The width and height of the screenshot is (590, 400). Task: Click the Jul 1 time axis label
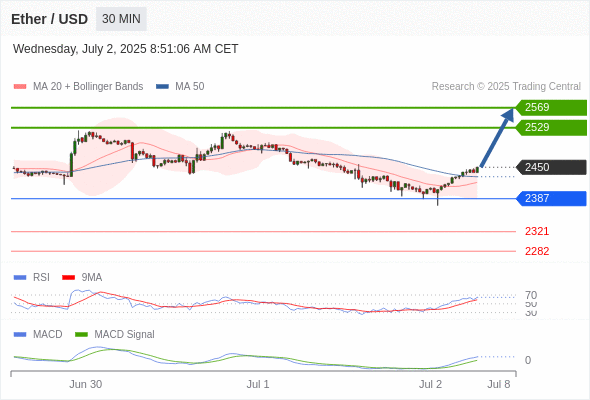[x=258, y=384]
